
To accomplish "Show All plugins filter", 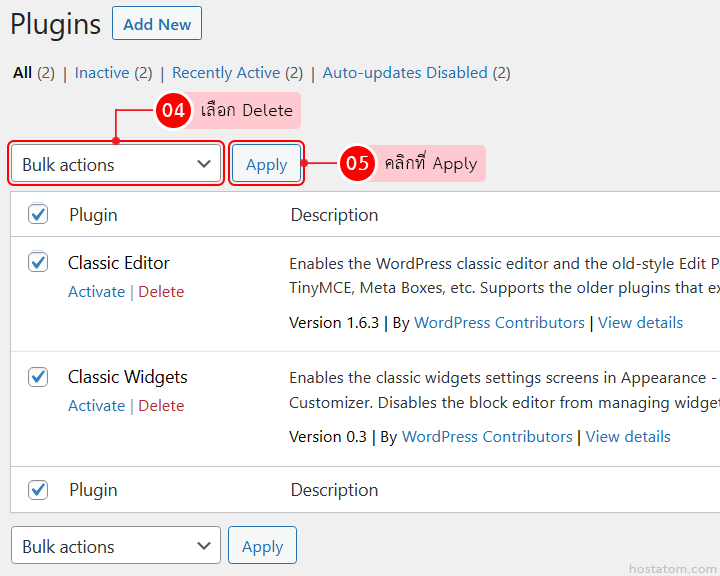I will click(x=22, y=73).
